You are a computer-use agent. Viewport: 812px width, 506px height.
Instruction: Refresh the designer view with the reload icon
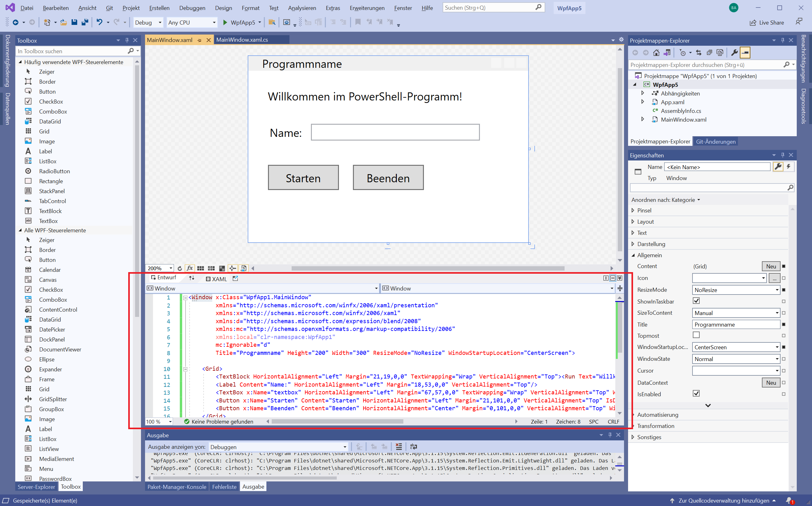coord(180,268)
